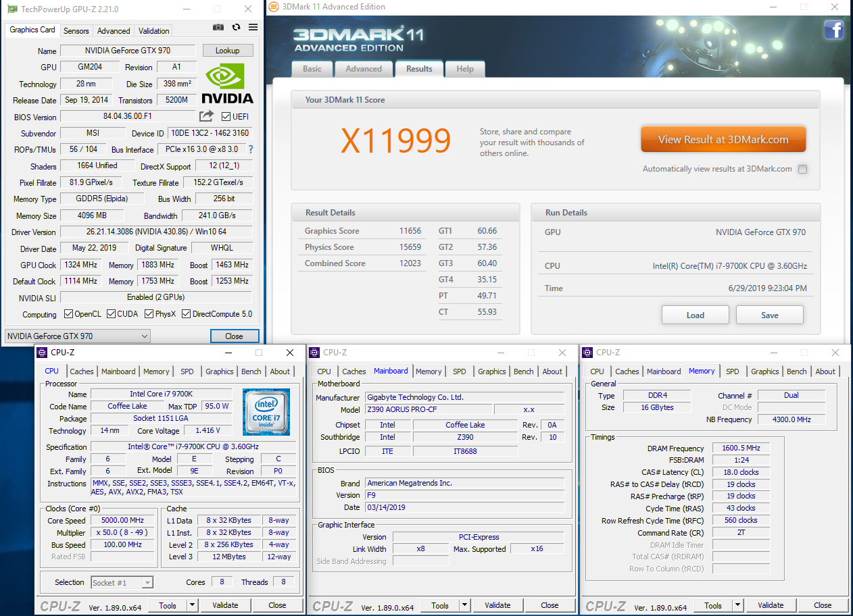Open the GPU-Z hamburger menu
The width and height of the screenshot is (853, 616).
pyautogui.click(x=253, y=27)
